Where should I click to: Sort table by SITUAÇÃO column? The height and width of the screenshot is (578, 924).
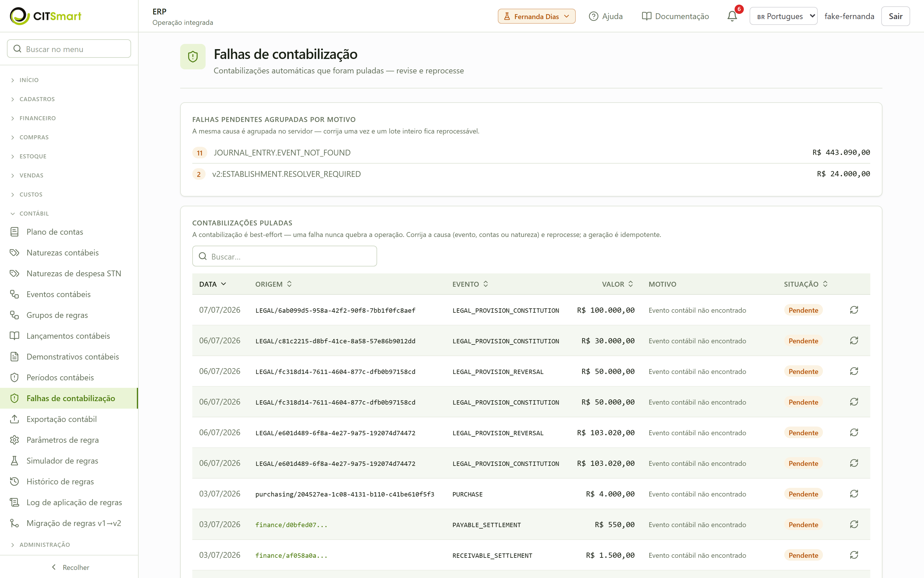(x=806, y=284)
